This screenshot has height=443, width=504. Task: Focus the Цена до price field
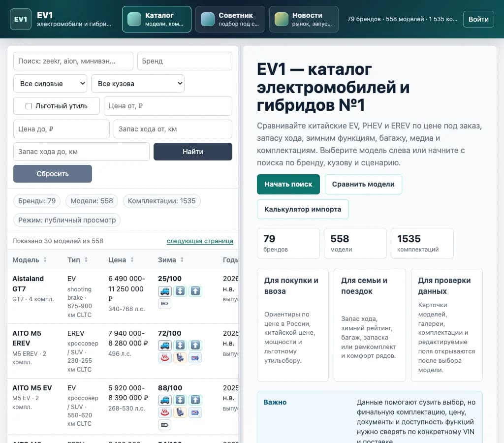pyautogui.click(x=62, y=129)
